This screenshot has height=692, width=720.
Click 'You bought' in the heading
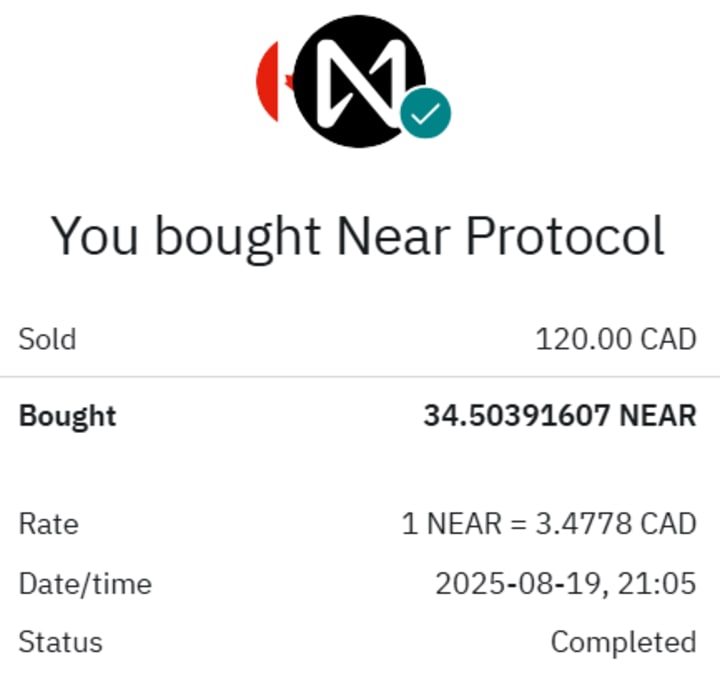click(186, 237)
